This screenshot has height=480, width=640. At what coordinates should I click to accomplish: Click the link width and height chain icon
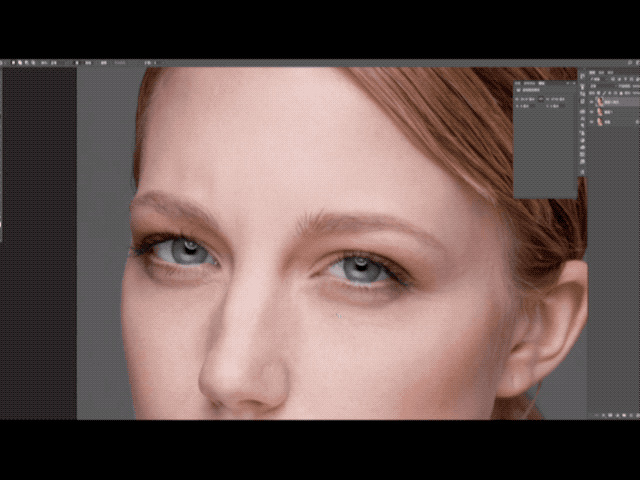(541, 99)
